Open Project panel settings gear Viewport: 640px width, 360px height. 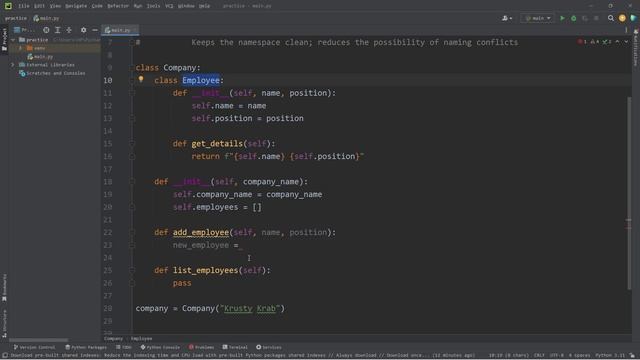pyautogui.click(x=83, y=30)
